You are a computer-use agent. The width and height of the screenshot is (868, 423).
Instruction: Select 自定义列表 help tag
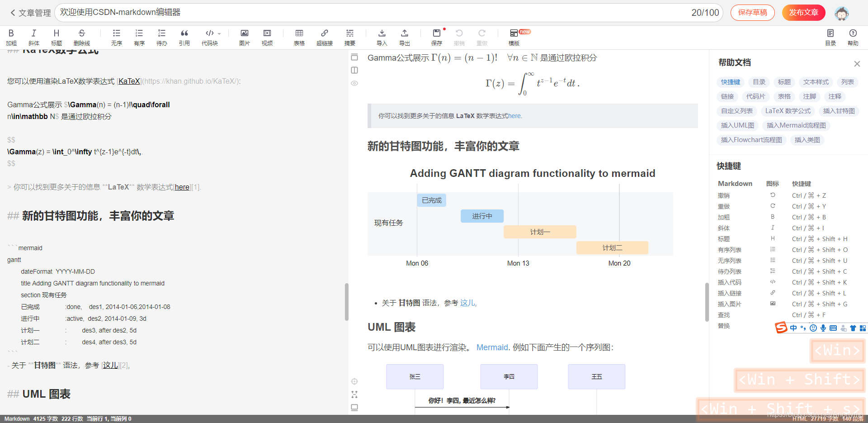click(x=737, y=111)
